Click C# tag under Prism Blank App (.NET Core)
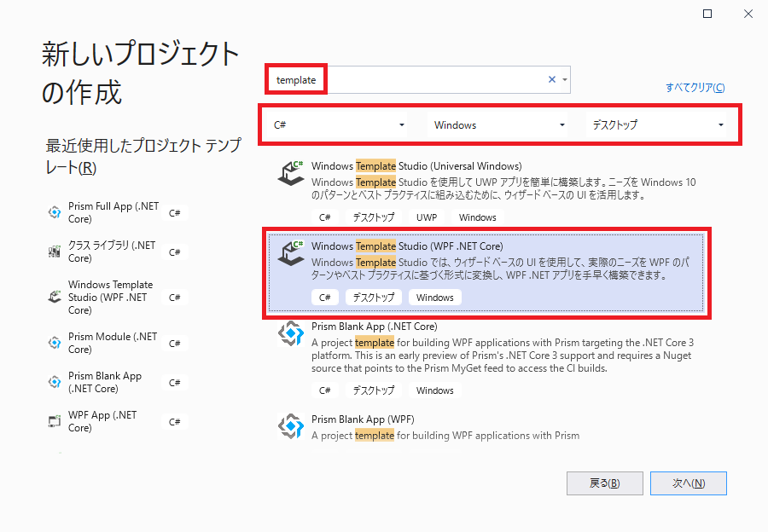The image size is (768, 532). [325, 390]
